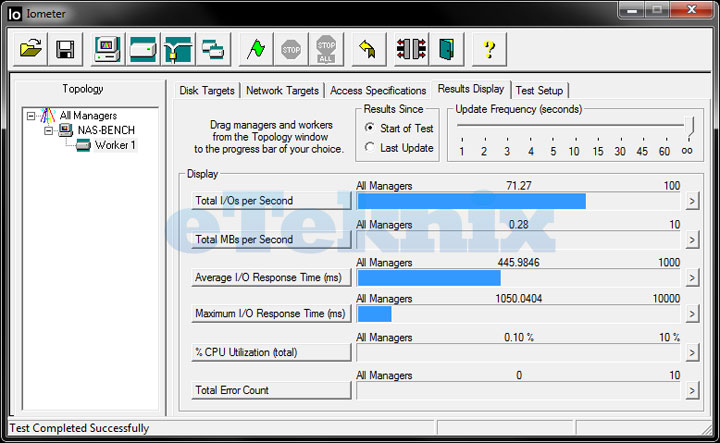
Task: Click Total Error Count button
Action: pyautogui.click(x=271, y=391)
